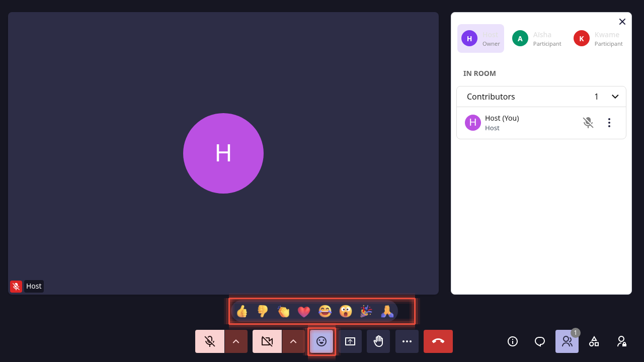Screen dimensions: 644x362
Task: Click the Host name label on video
Action: point(34,286)
